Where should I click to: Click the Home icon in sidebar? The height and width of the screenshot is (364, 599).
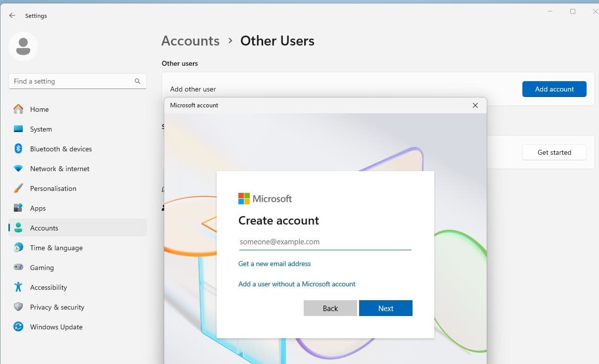[x=18, y=109]
